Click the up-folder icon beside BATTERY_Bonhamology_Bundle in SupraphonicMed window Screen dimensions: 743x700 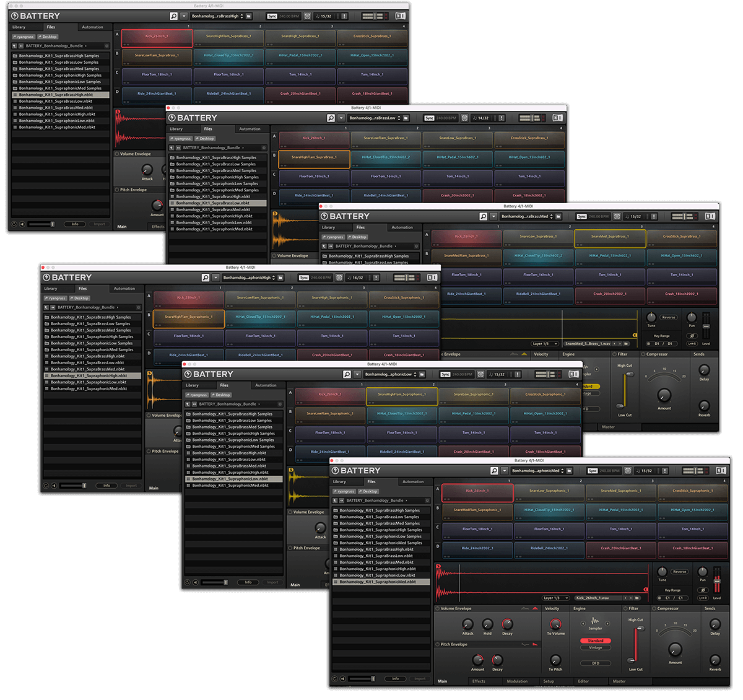(x=336, y=501)
